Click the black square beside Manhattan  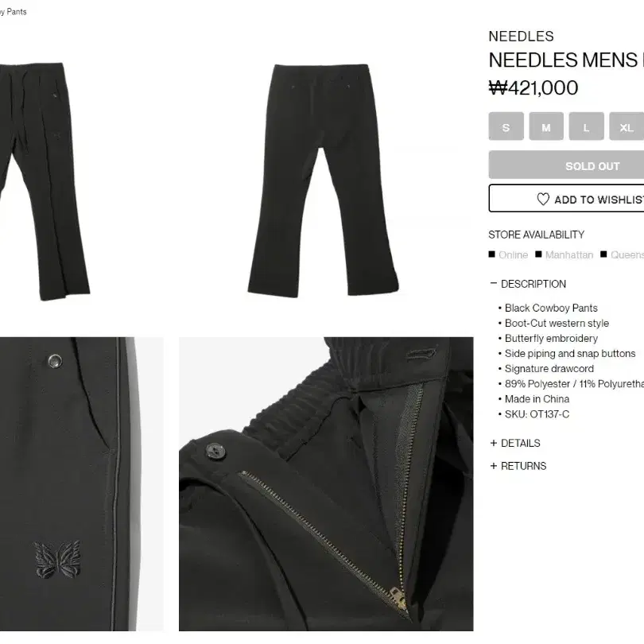538,254
